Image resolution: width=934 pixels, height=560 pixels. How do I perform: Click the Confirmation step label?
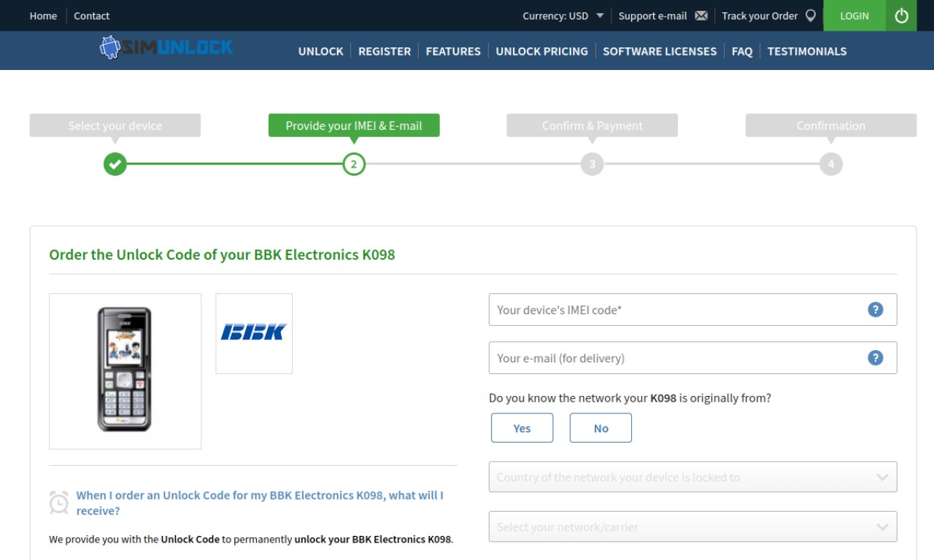[831, 125]
